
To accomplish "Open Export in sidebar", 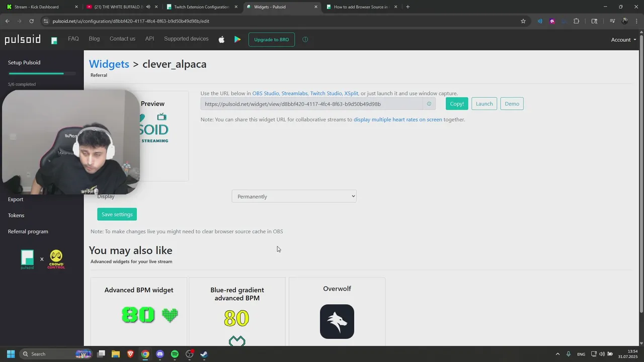I will coord(16,199).
